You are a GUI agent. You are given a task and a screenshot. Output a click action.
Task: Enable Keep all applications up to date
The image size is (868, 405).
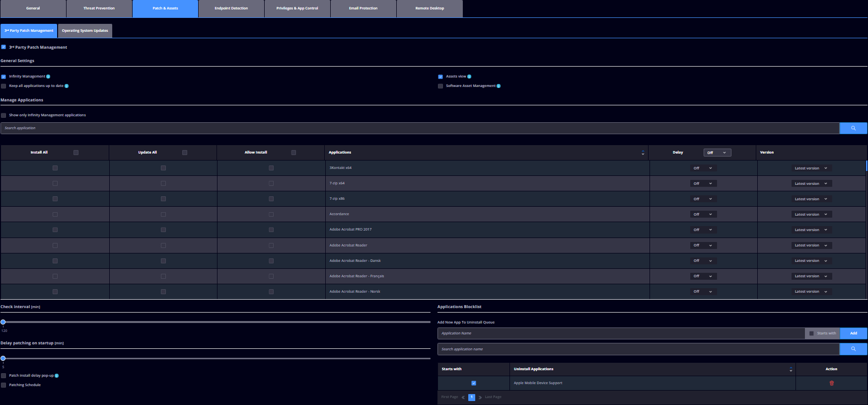point(3,86)
